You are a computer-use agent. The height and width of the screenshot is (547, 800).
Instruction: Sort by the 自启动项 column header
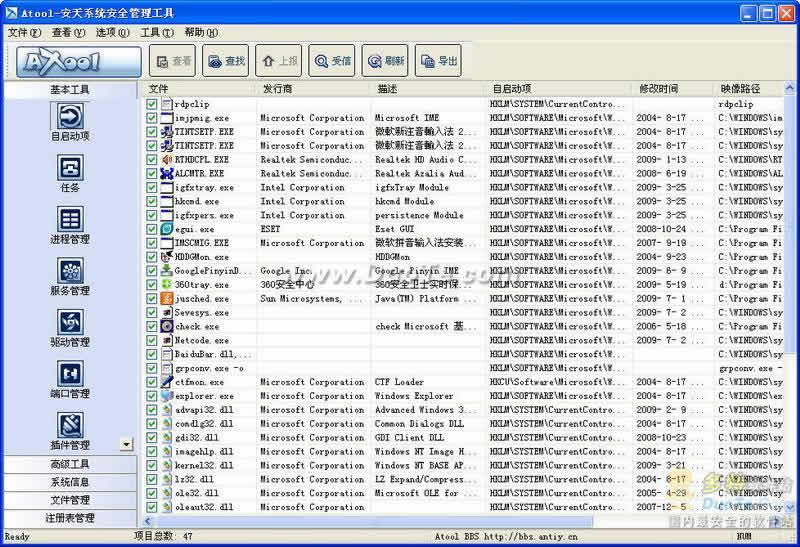558,89
